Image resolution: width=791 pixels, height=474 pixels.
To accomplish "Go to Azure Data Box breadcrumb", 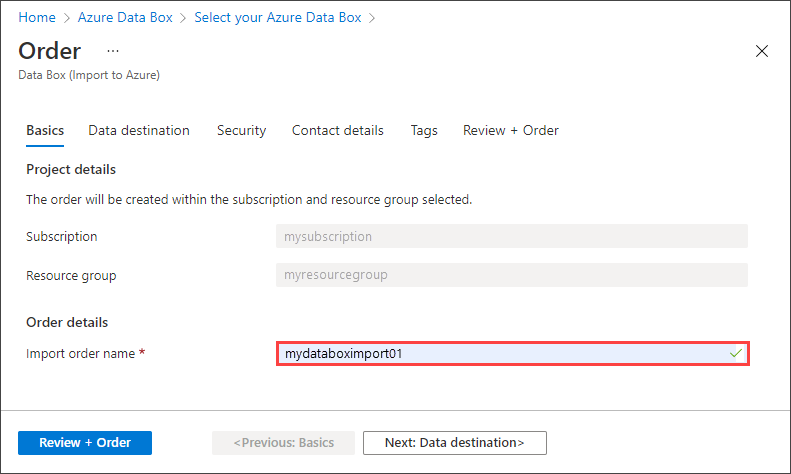I will [125, 18].
